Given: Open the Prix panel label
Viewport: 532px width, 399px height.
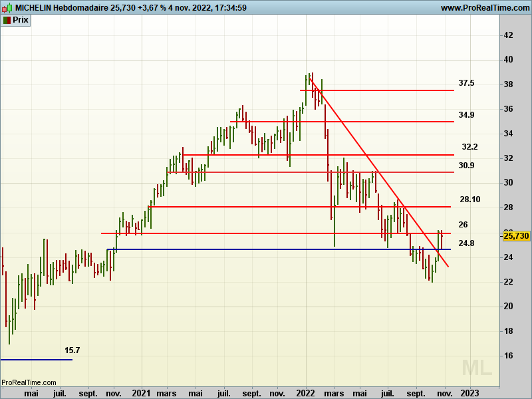Looking at the screenshot, I should point(21,20).
